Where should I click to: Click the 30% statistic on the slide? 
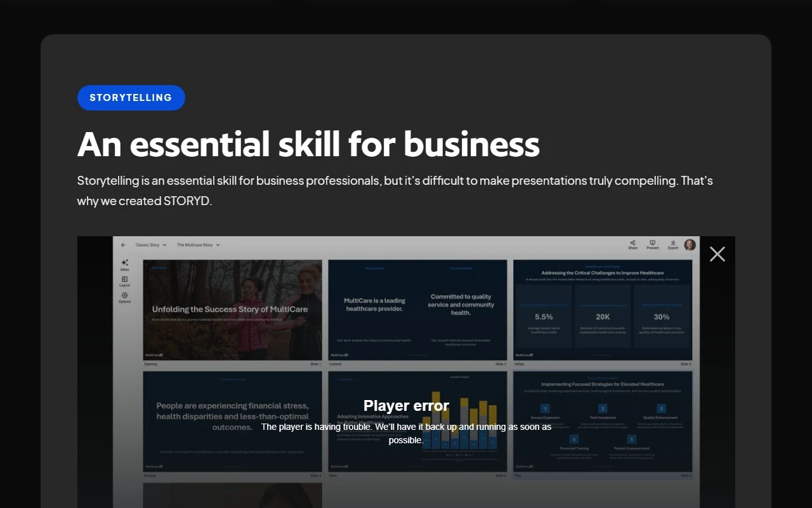[662, 317]
